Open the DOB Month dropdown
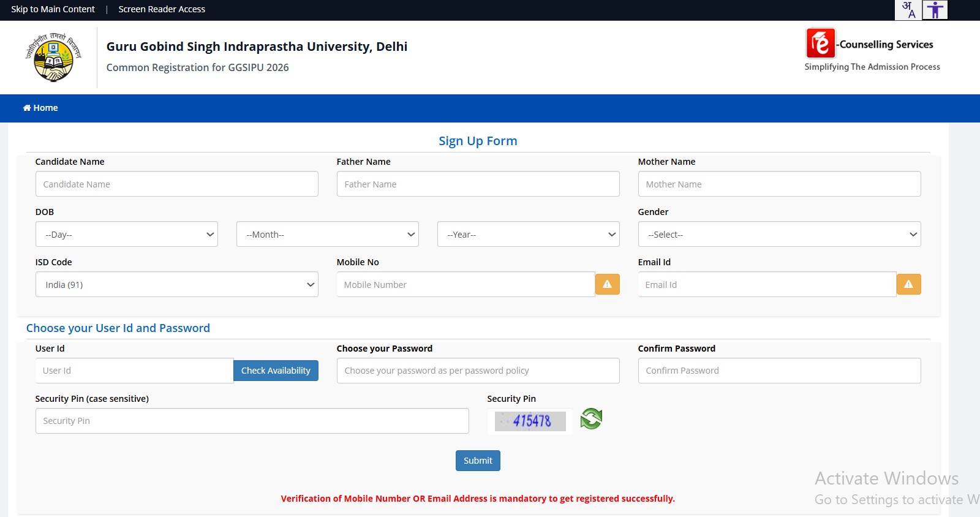 click(328, 234)
